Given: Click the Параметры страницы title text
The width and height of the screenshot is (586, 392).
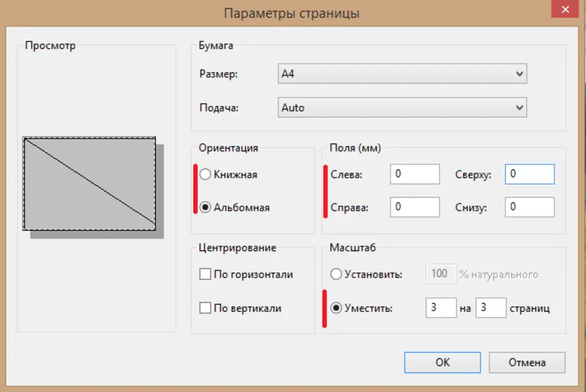Looking at the screenshot, I should tap(292, 14).
